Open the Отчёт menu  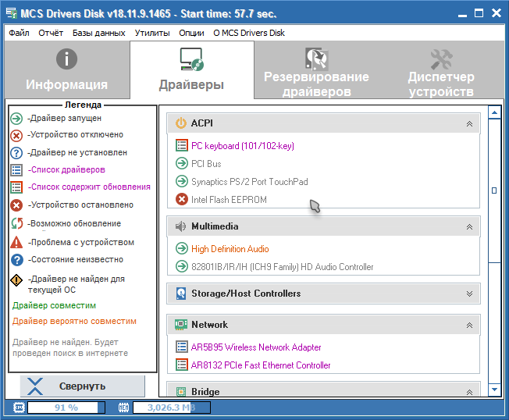point(51,33)
